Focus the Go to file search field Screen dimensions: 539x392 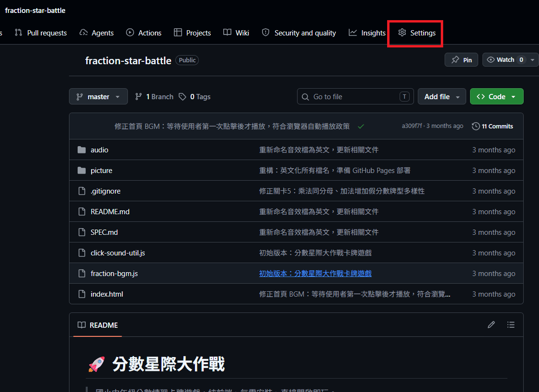point(355,97)
